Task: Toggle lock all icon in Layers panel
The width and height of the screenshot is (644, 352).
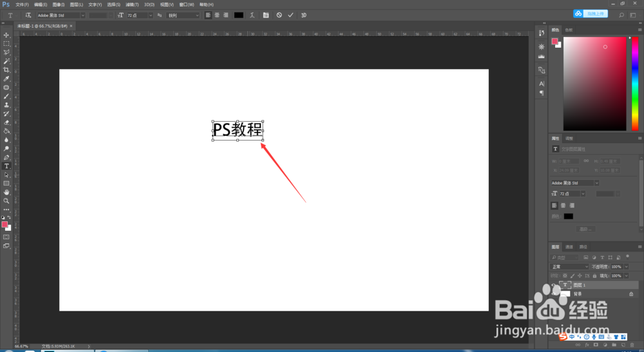Action: (x=594, y=276)
